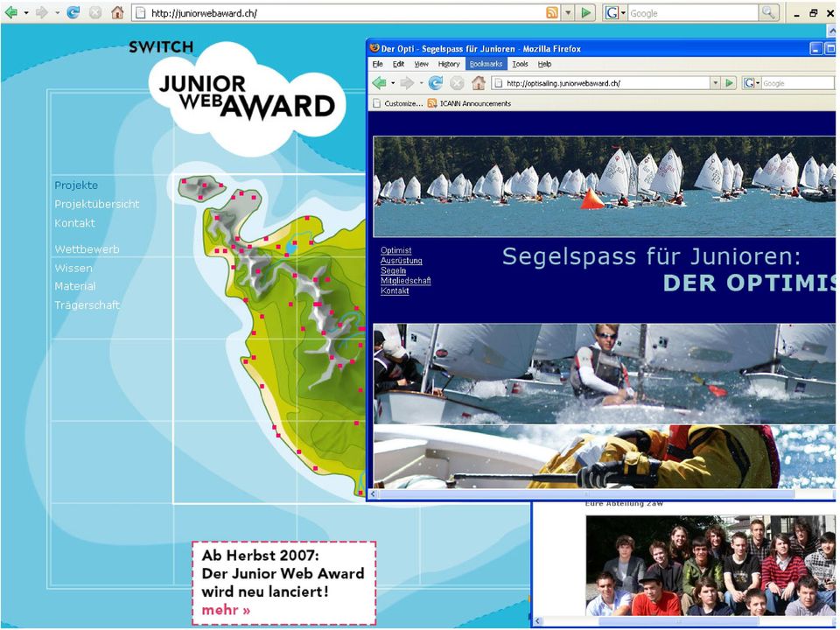Open Material in the Junior Web Award sidebar

click(75, 287)
